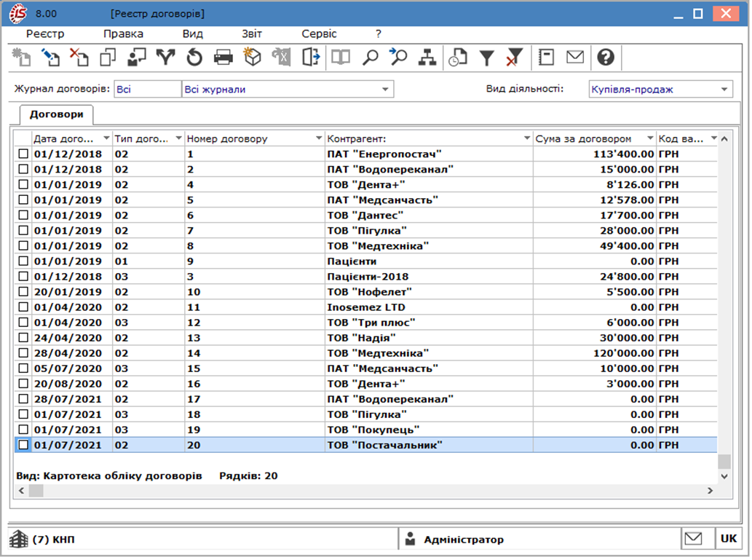Click the 05/07/2020 date cell
The image size is (752, 560).
(71, 368)
